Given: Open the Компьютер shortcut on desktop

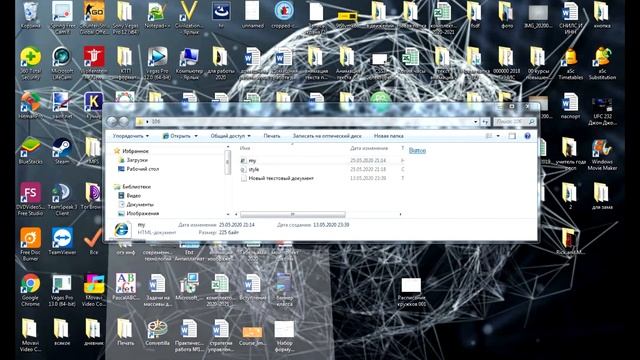Looking at the screenshot, I should click(189, 63).
